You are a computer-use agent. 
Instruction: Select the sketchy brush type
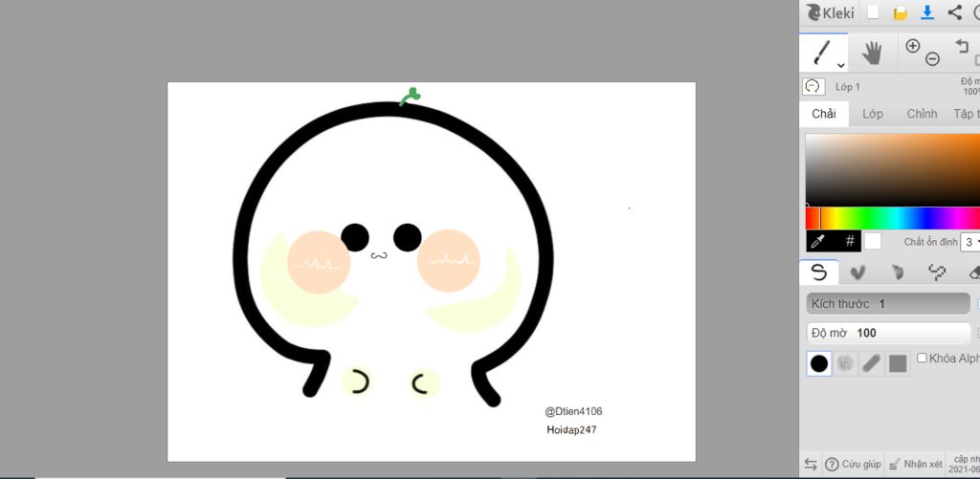click(897, 272)
